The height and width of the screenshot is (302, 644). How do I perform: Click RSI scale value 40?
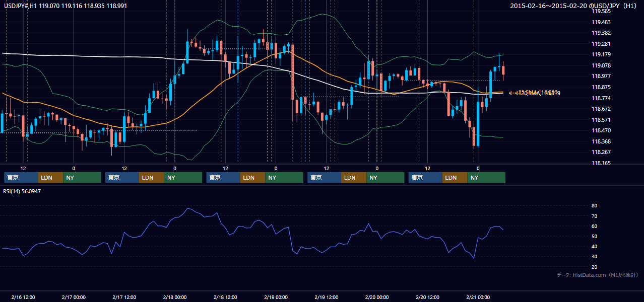point(595,246)
